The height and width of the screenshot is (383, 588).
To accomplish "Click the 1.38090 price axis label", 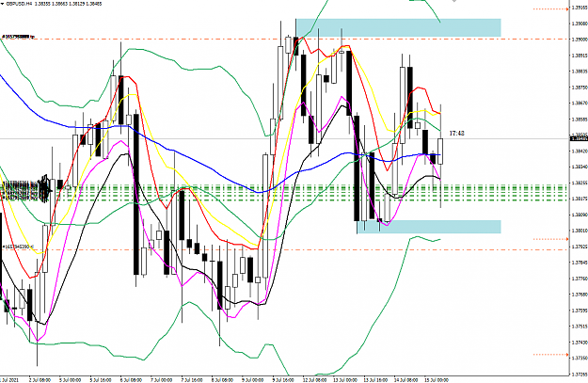I will click(x=579, y=215).
